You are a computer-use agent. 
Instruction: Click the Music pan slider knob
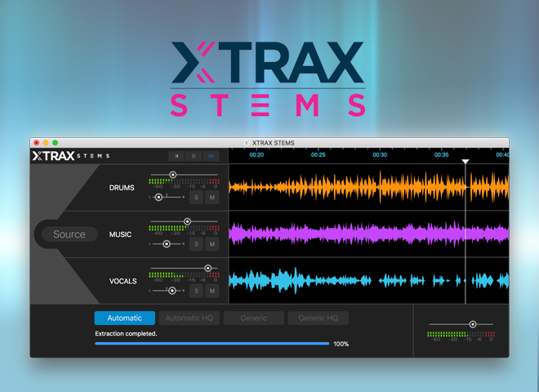point(167,243)
